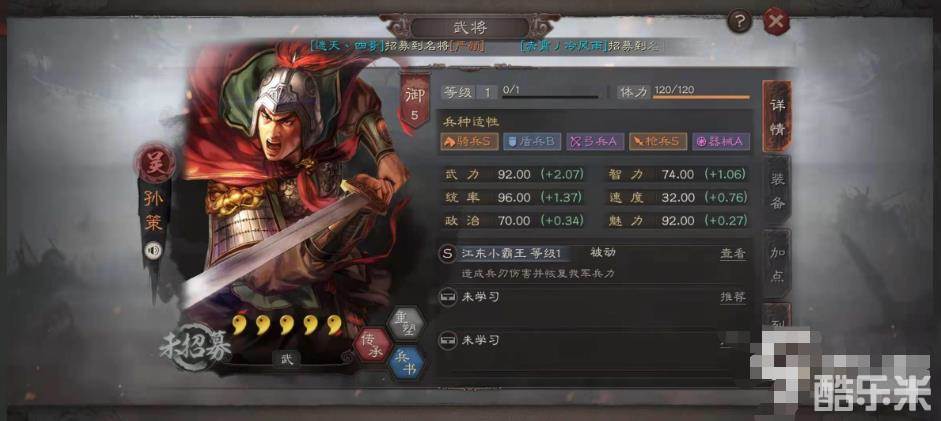Click the 体力 stamina progress bar
This screenshot has width=941, height=421.
[x=701, y=96]
